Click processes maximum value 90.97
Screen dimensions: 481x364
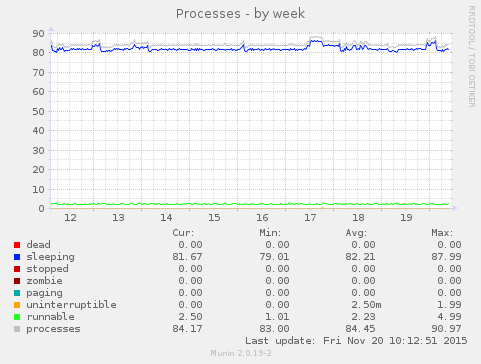click(x=447, y=329)
